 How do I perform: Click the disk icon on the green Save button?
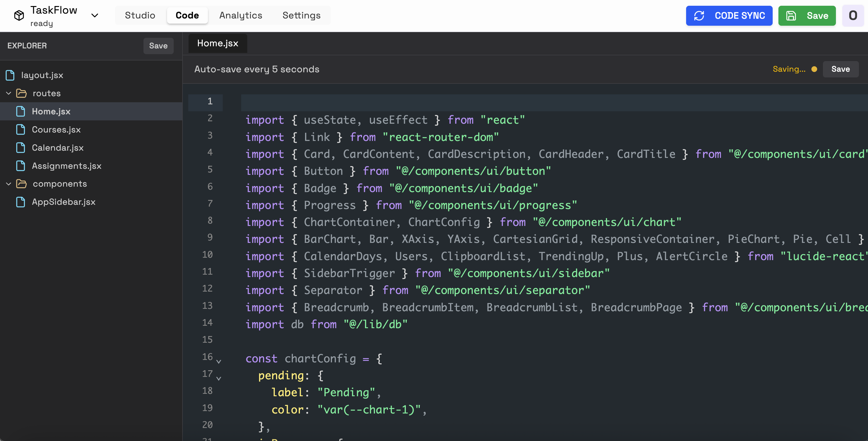[x=791, y=15]
